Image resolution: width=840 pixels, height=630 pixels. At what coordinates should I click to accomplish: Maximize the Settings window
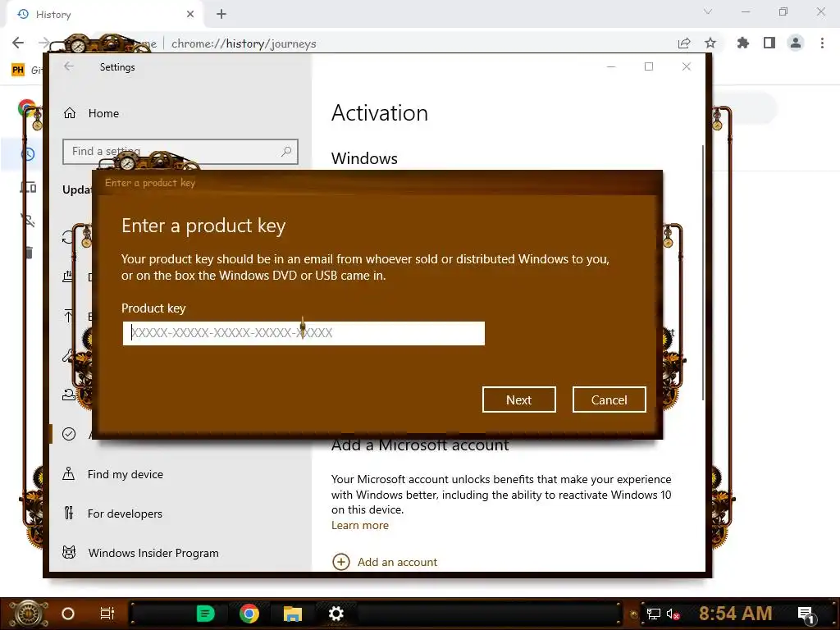[x=649, y=66]
